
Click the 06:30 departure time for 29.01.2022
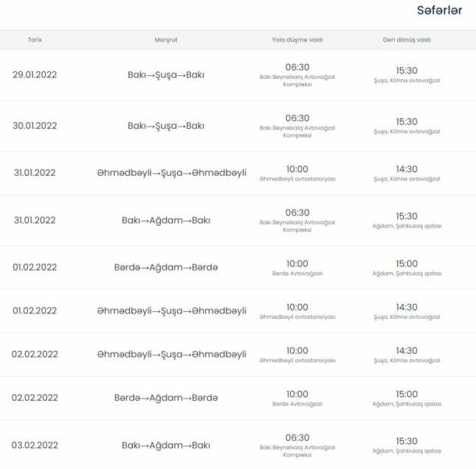pyautogui.click(x=297, y=68)
